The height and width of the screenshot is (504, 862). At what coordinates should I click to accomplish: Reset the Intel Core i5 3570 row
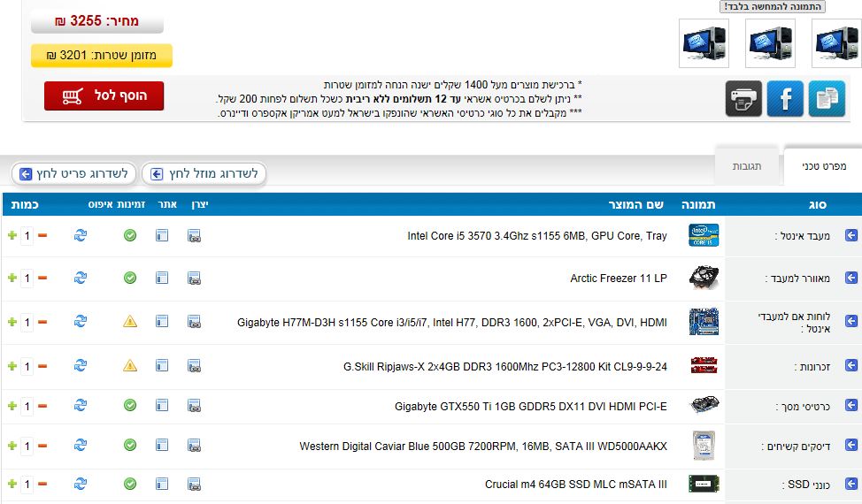81,235
